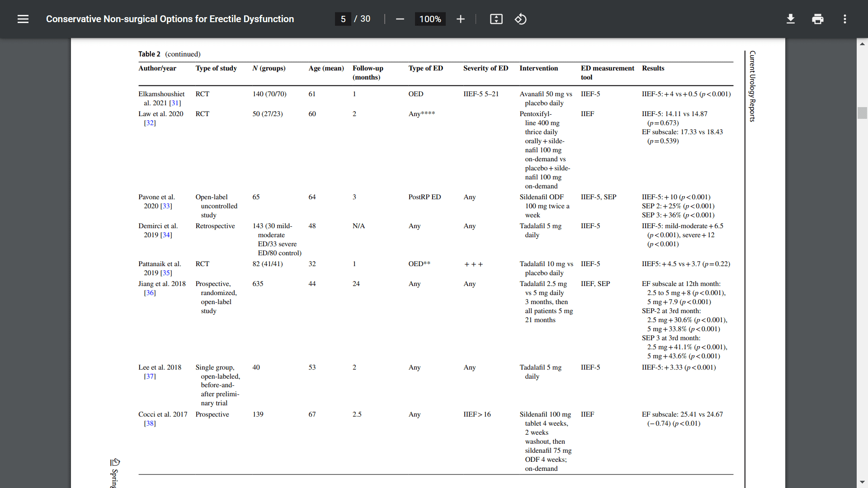The image size is (868, 488).
Task: Click the 'IIEF-5, SEP' measurement cell
Action: (599, 197)
